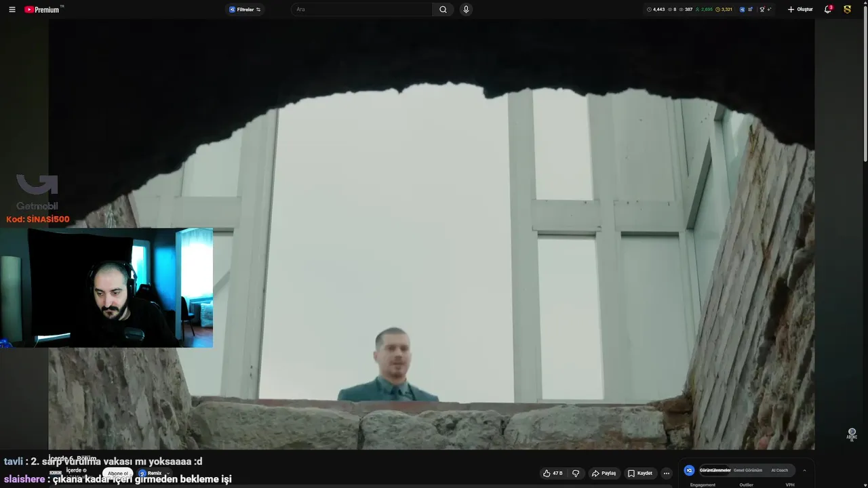Viewport: 868px width, 488px height.
Task: Switch to the AI Coach tab
Action: 780,470
